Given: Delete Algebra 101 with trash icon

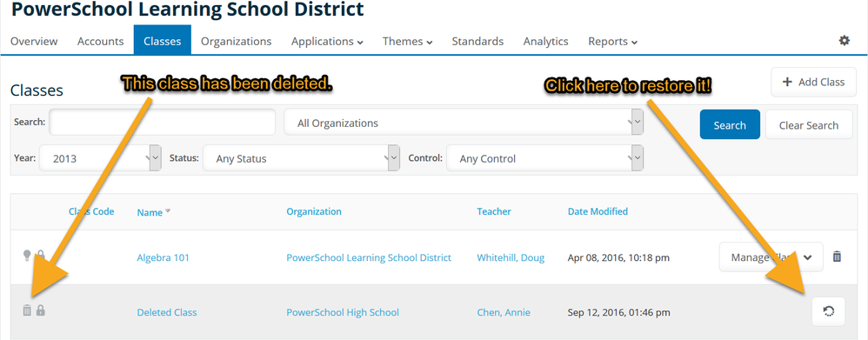Looking at the screenshot, I should [x=837, y=257].
